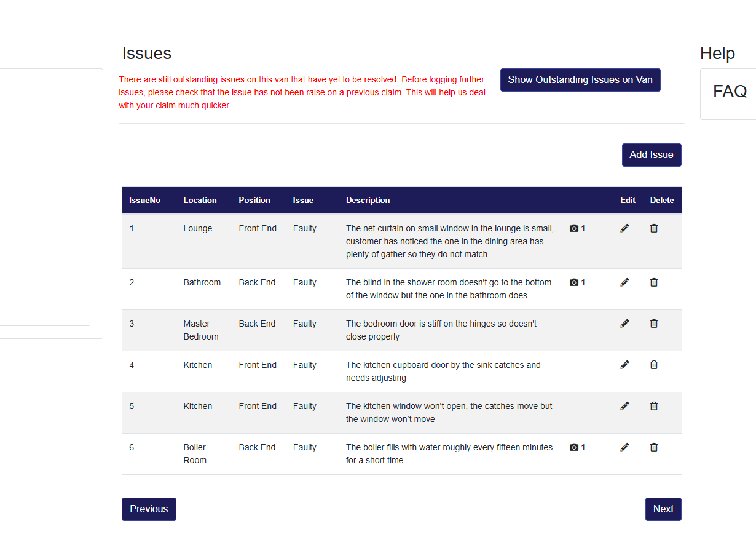Viewport: 756px width, 545px height.
Task: Edit the Master Bedroom door issue
Action: [624, 324]
